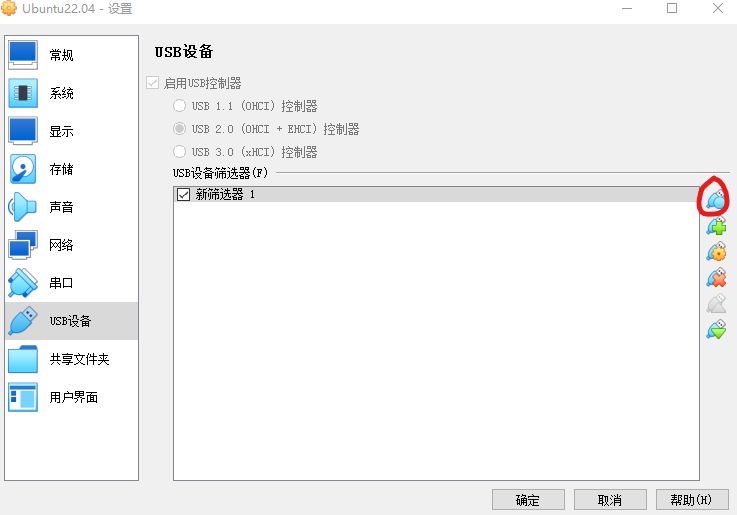The image size is (737, 515).
Task: Add a new empty USB filter
Action: 715,198
